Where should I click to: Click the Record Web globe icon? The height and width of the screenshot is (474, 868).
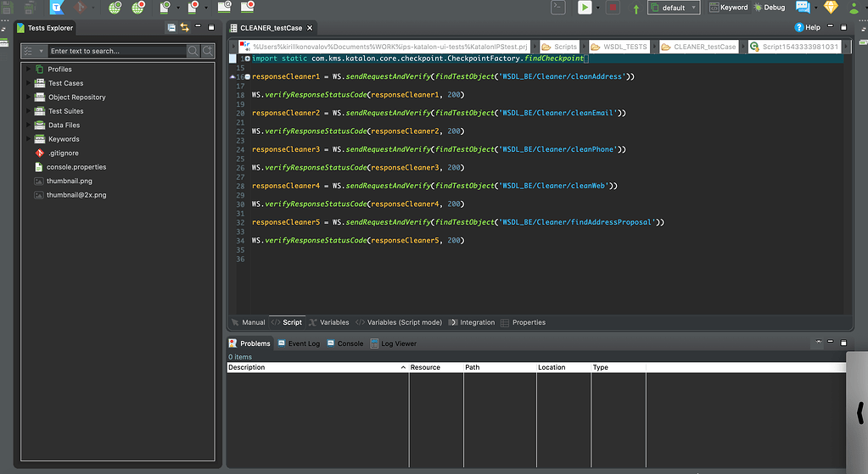(137, 8)
